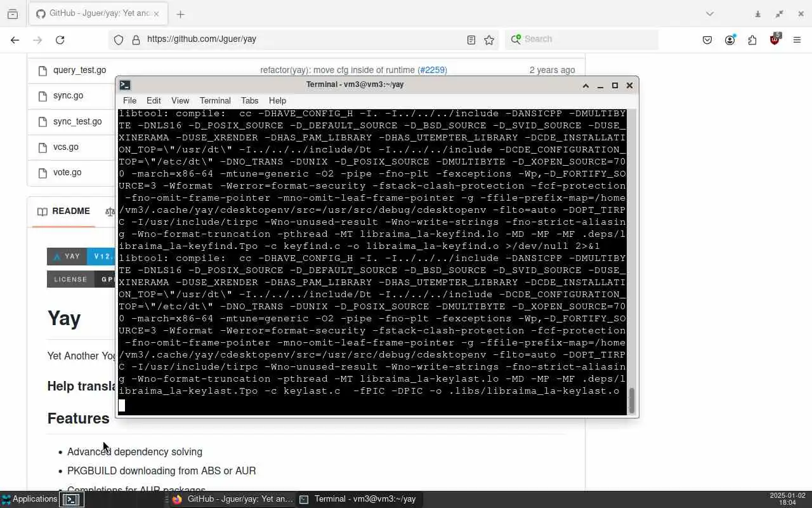This screenshot has height=508, width=812.
Task: List all tabs dropdown arrow
Action: (x=710, y=13)
